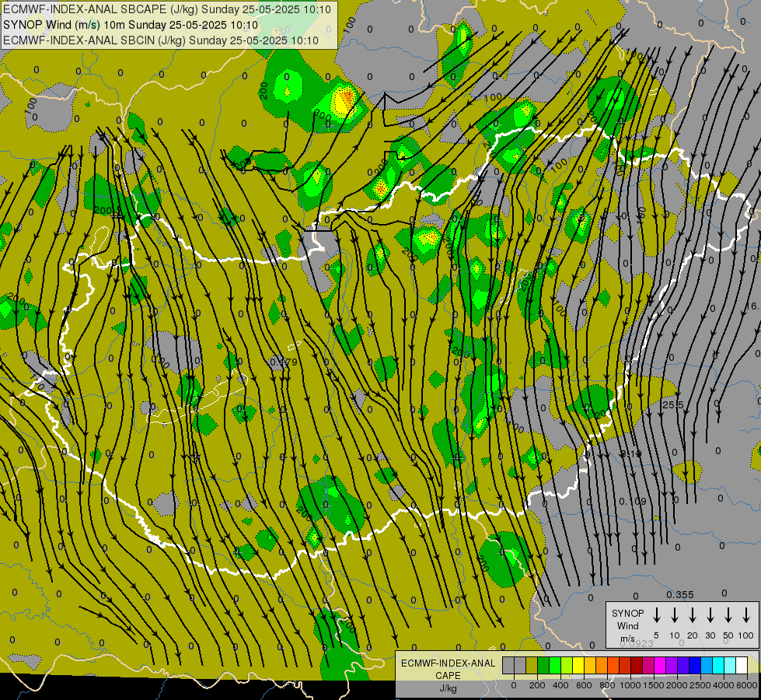The image size is (761, 700).
Task: Select the SBCIN title line
Action: point(161,40)
